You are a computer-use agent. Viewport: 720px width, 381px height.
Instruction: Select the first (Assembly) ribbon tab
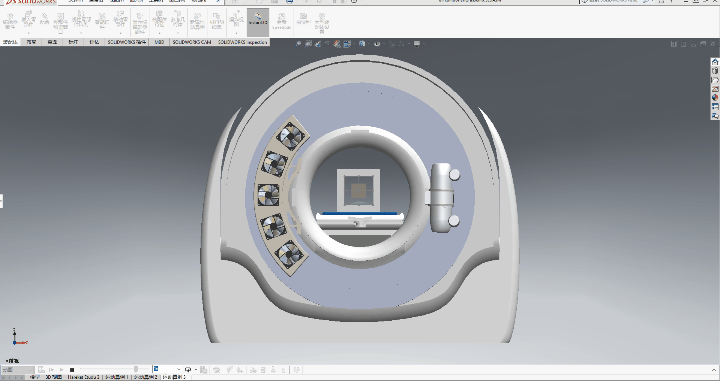[10, 42]
